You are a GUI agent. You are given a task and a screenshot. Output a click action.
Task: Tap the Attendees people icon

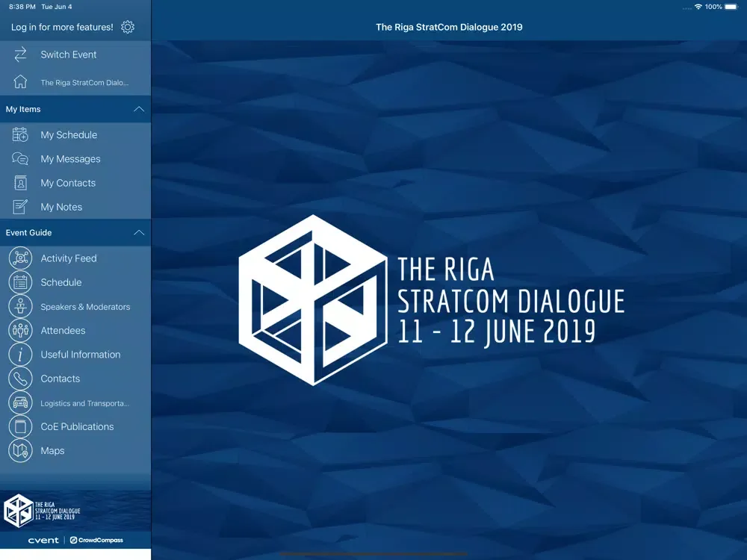[x=20, y=331]
